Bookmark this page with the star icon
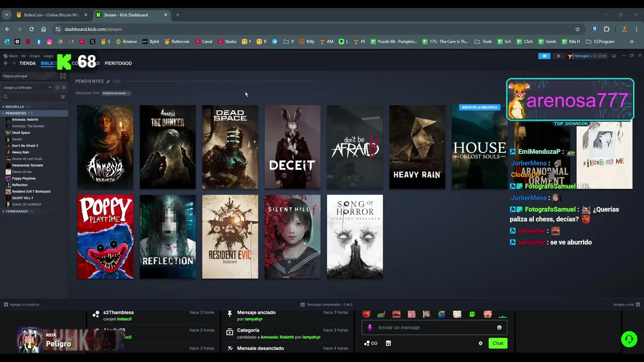This screenshot has height=362, width=644. coord(578,29)
